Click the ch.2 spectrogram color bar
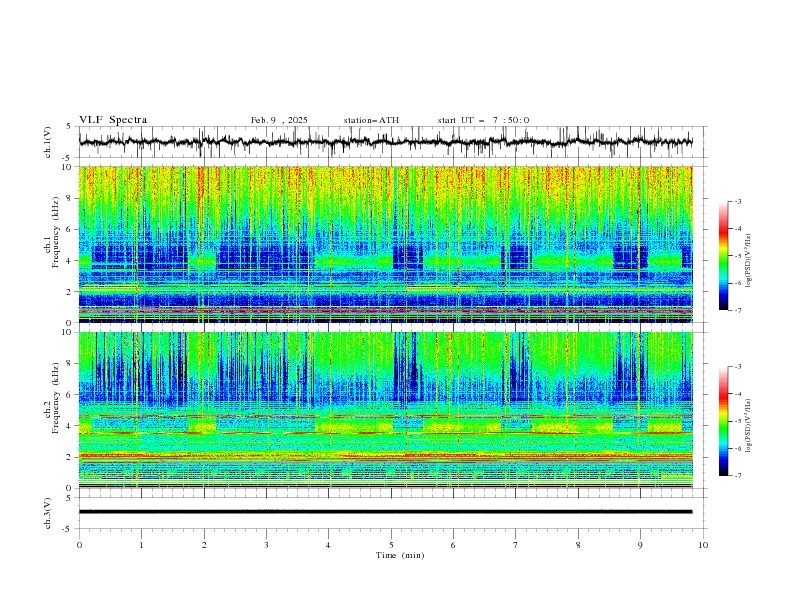 [723, 421]
